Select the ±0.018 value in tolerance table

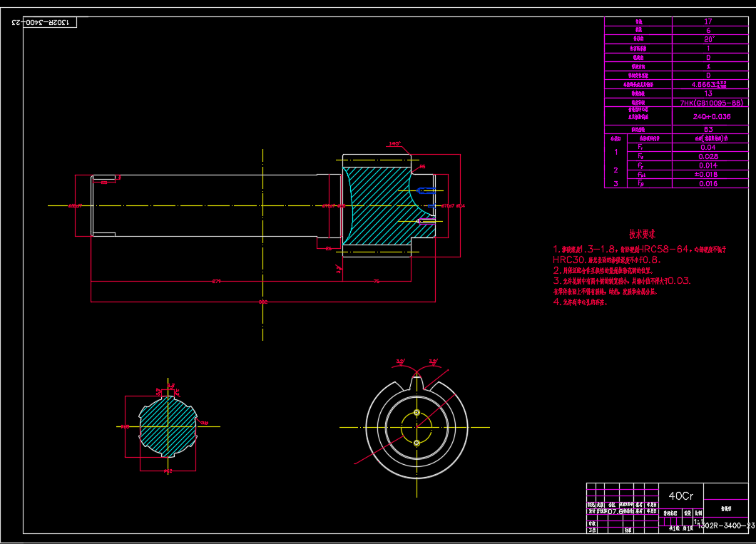708,174
